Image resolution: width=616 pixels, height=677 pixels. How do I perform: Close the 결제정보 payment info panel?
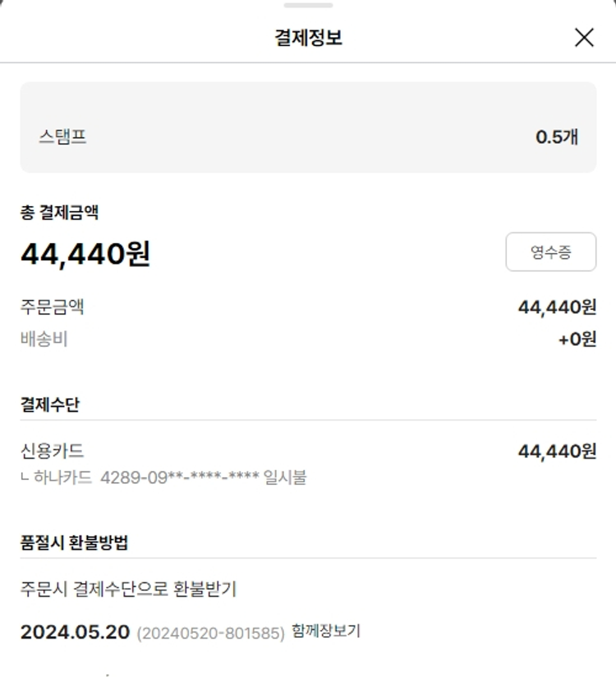[x=584, y=37]
